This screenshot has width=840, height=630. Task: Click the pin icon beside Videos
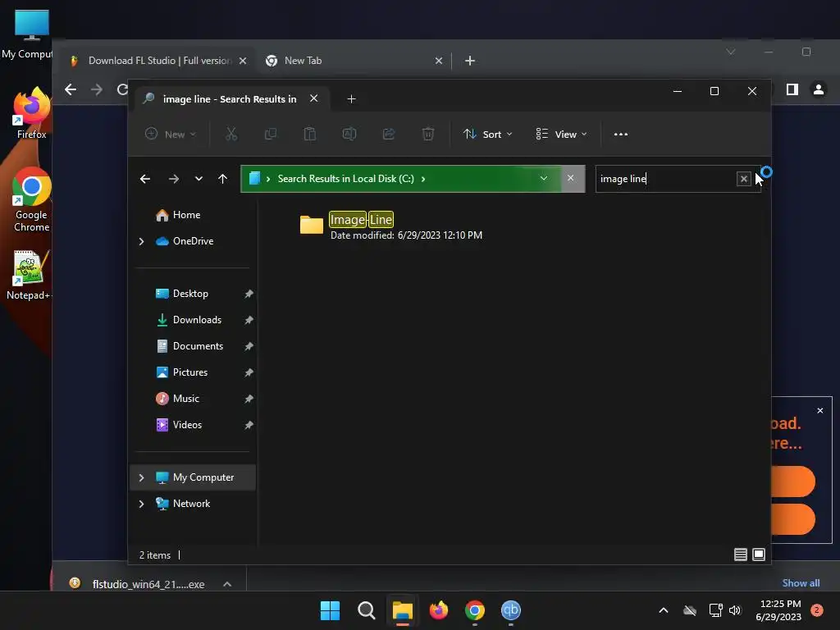pyautogui.click(x=249, y=425)
